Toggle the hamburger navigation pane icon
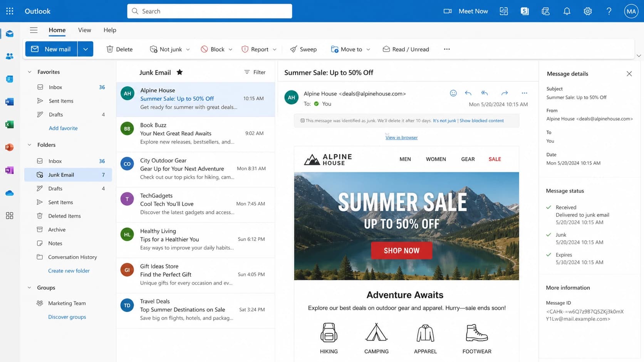This screenshot has height=362, width=644. point(34,30)
